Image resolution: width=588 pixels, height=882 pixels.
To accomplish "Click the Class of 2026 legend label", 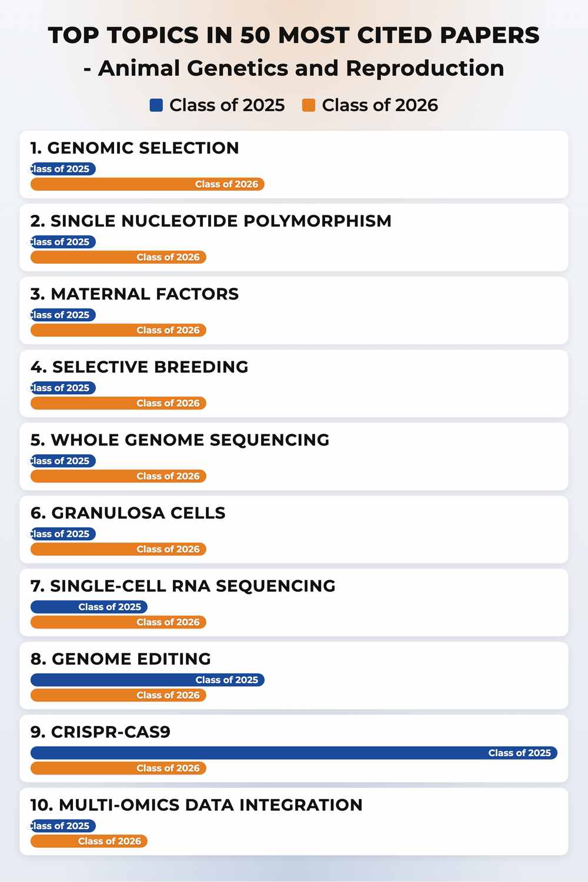I will pyautogui.click(x=380, y=105).
